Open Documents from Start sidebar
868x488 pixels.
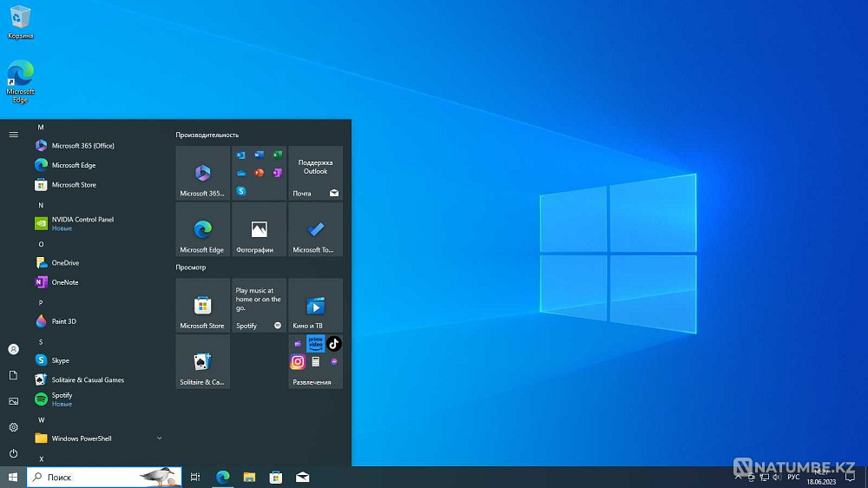pyautogui.click(x=13, y=376)
